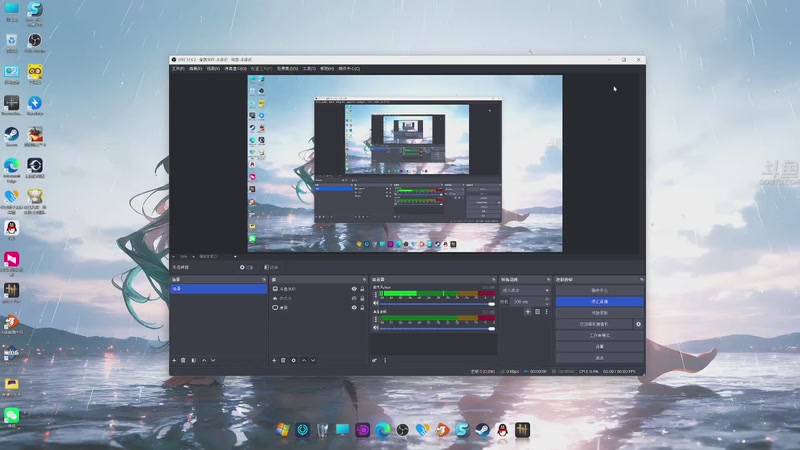Open Settings button in Controls panel
The width and height of the screenshot is (800, 450).
coord(599,346)
